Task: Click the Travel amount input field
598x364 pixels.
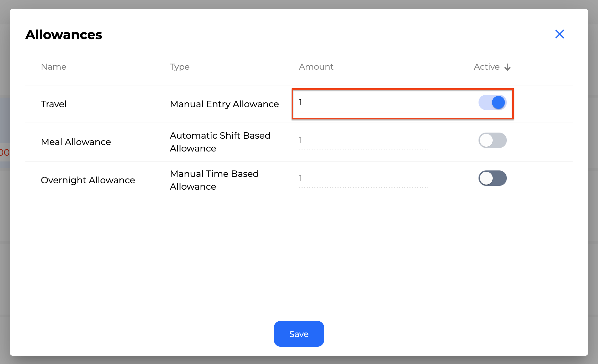Action: (x=363, y=103)
